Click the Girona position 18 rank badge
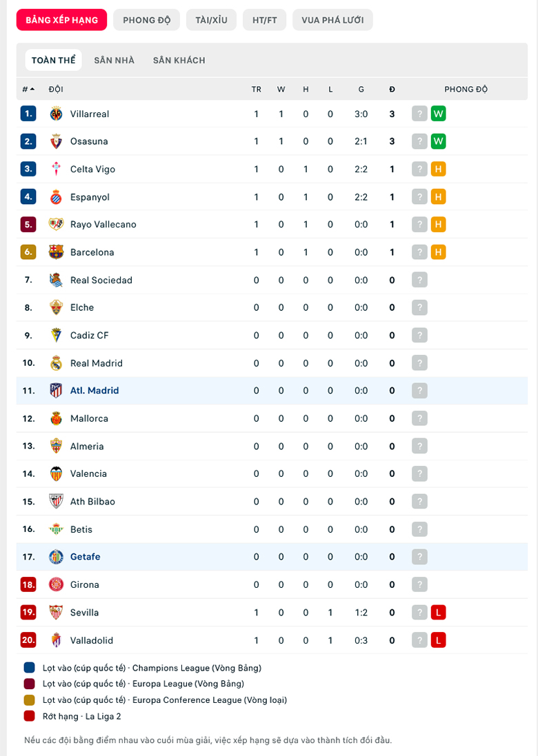Image resolution: width=538 pixels, height=756 pixels. point(28,585)
